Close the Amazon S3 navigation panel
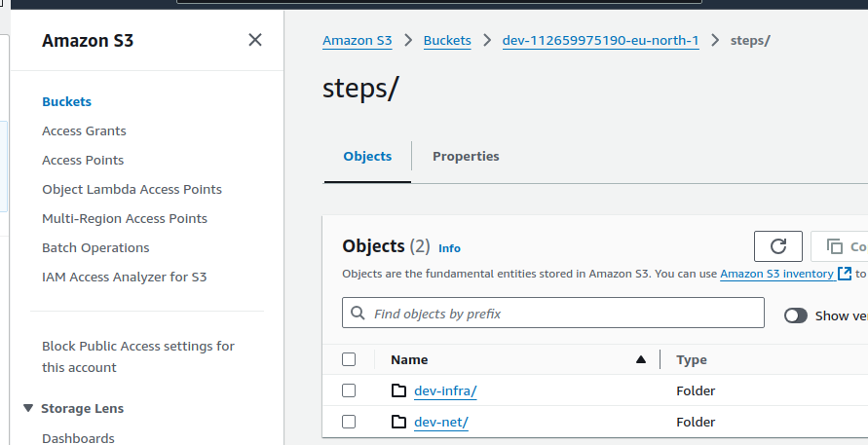 pos(254,40)
